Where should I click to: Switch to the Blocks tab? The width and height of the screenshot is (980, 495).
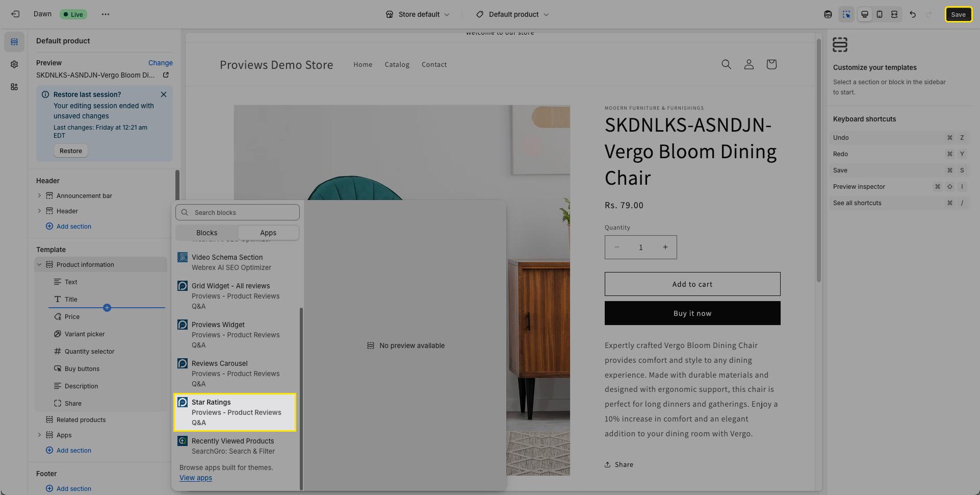tap(207, 233)
